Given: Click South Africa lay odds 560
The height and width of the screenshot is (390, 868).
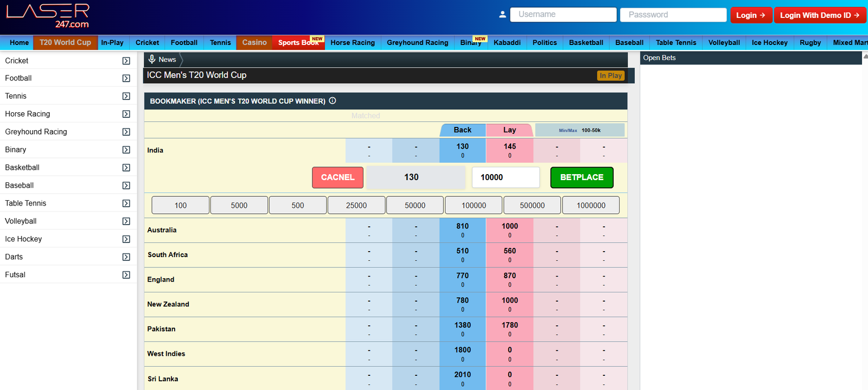Looking at the screenshot, I should point(510,255).
